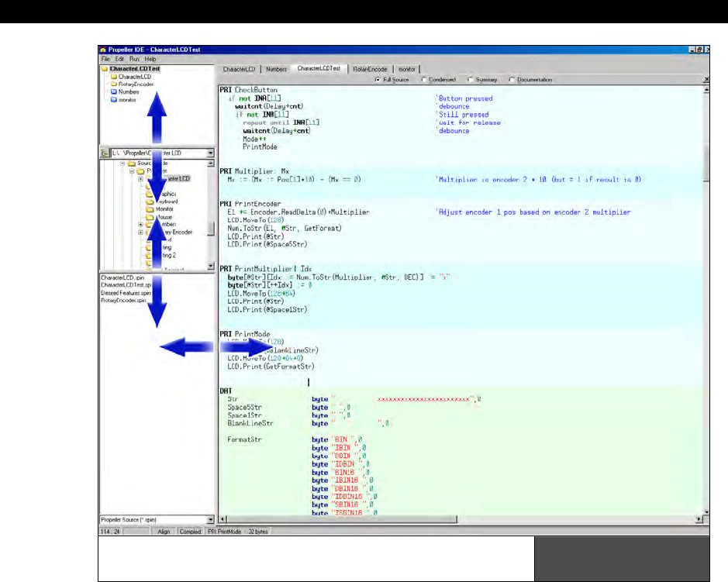Close the current editor tab with X
This screenshot has width=728, height=582.
706,80
